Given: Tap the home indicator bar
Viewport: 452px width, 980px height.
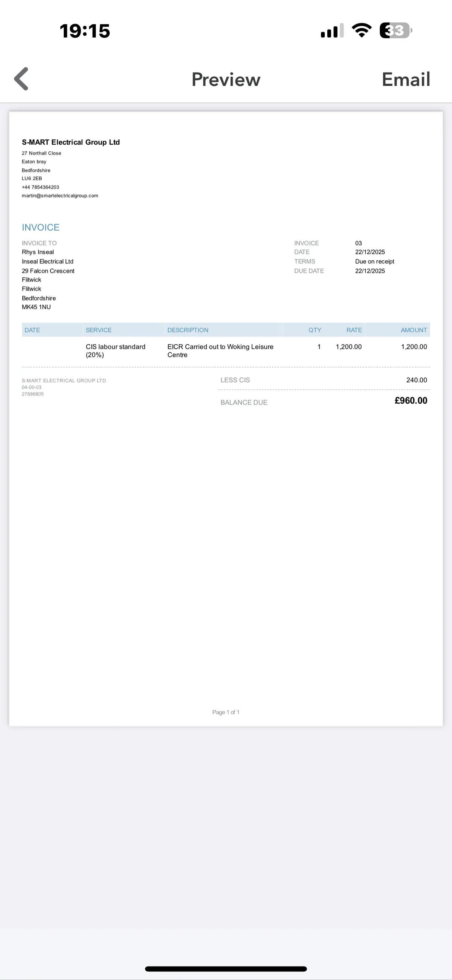Looking at the screenshot, I should [226, 969].
